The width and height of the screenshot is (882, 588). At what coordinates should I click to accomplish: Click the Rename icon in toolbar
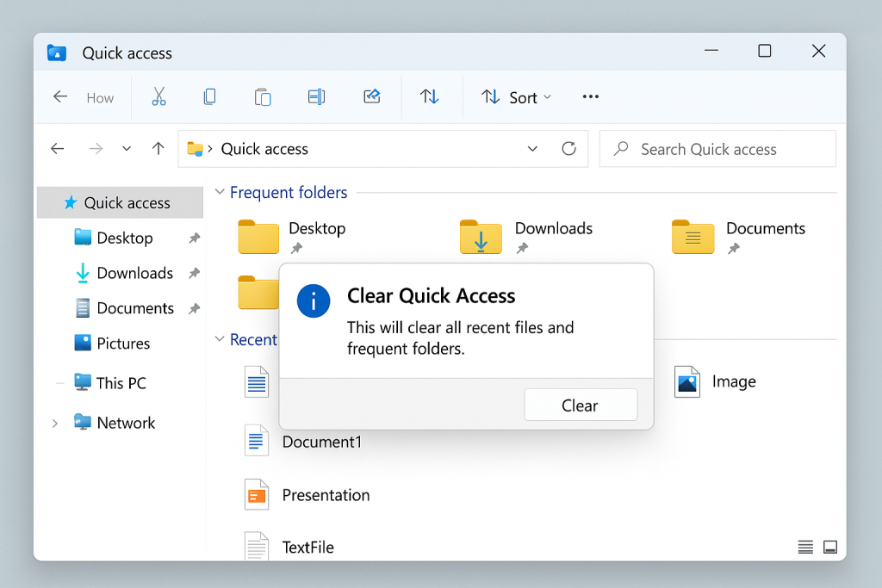click(317, 96)
